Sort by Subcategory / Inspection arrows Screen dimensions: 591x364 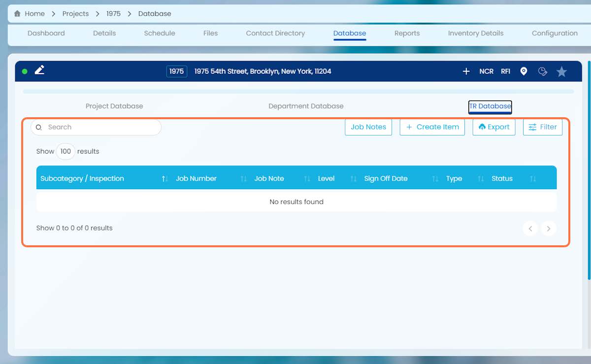(165, 179)
